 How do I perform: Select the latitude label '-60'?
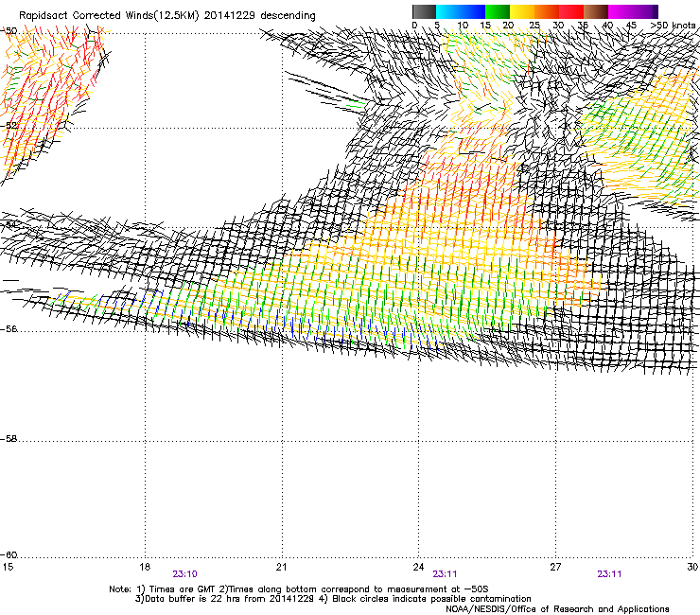pos(8,554)
